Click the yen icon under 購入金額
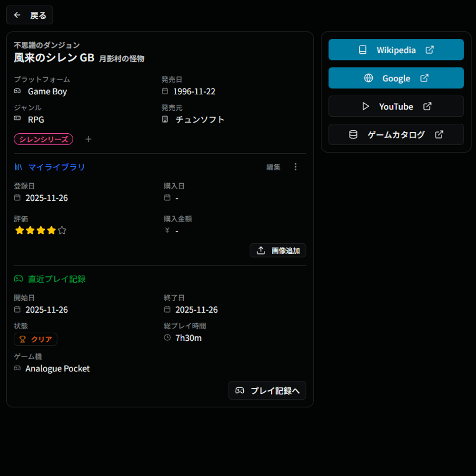Viewport: 476px width, 476px height. (167, 230)
